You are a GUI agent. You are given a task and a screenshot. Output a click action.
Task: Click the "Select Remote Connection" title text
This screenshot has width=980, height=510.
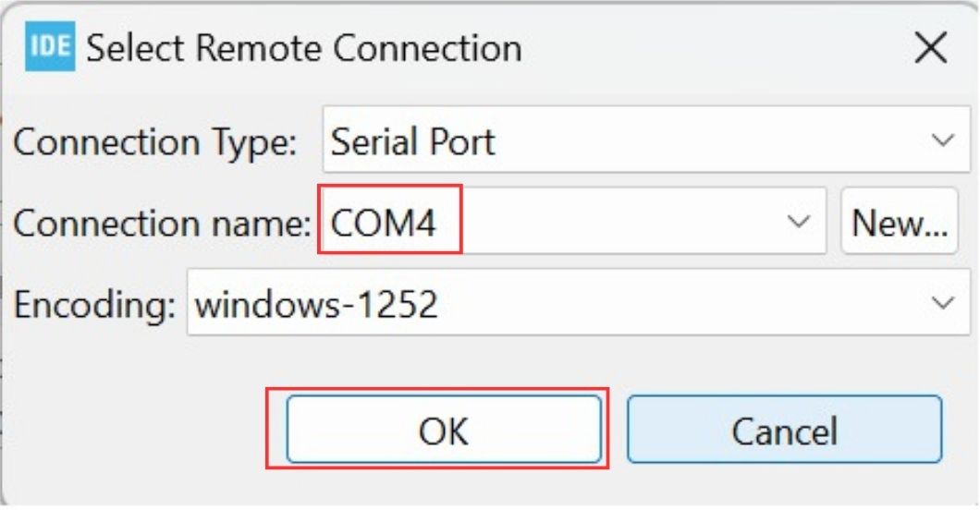click(304, 48)
